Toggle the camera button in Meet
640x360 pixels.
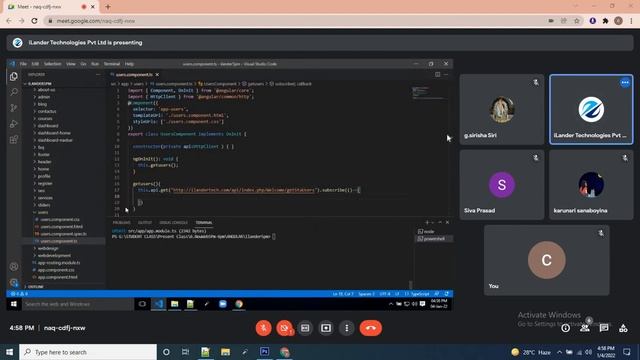pos(284,328)
